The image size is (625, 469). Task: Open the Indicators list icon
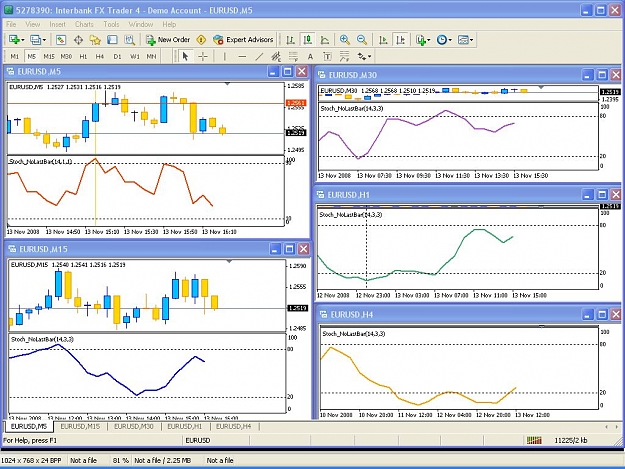[x=421, y=39]
